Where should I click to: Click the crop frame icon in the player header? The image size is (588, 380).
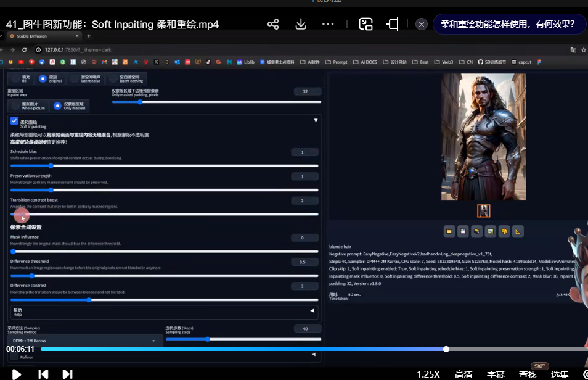[393, 25]
